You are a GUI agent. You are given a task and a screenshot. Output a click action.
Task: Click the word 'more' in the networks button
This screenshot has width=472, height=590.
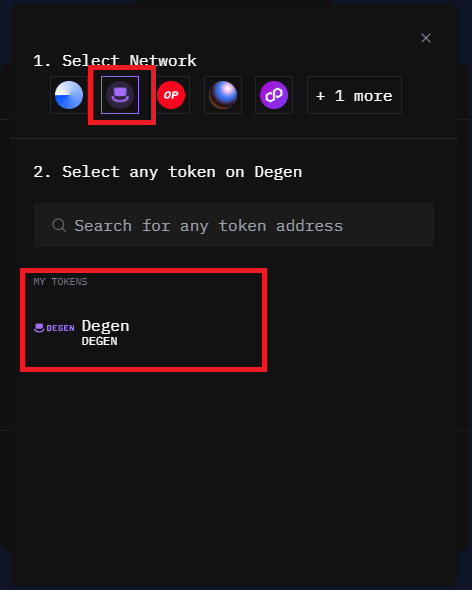point(373,96)
